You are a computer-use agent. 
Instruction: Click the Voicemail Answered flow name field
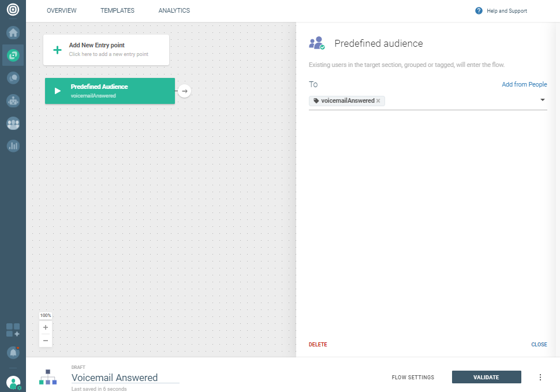click(125, 378)
